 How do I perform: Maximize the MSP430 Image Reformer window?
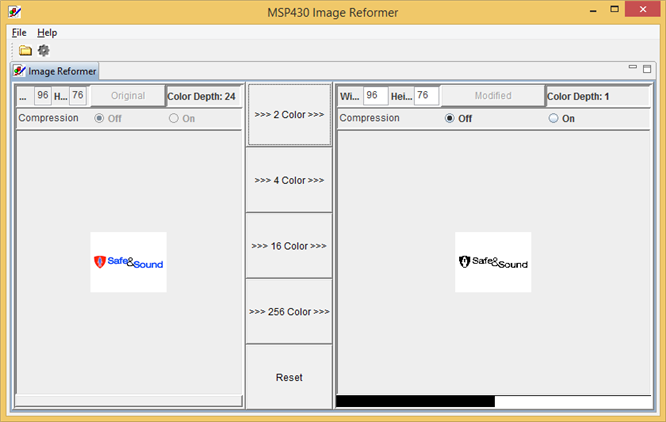[614, 9]
